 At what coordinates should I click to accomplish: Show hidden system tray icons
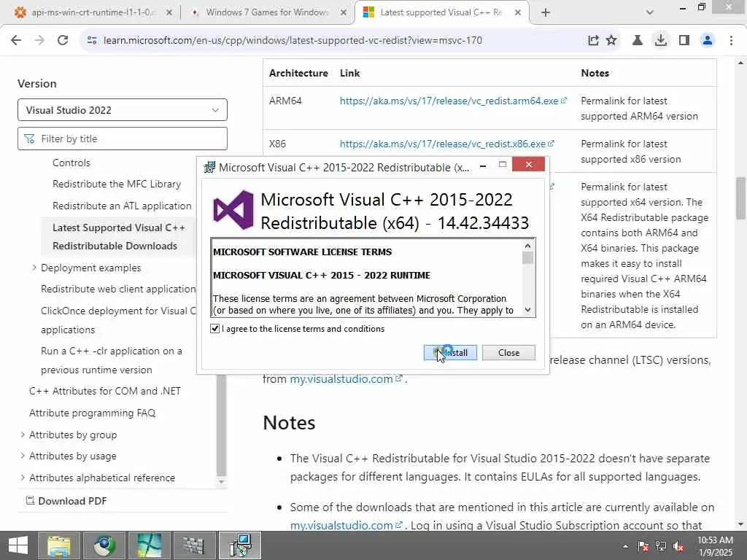click(x=625, y=546)
